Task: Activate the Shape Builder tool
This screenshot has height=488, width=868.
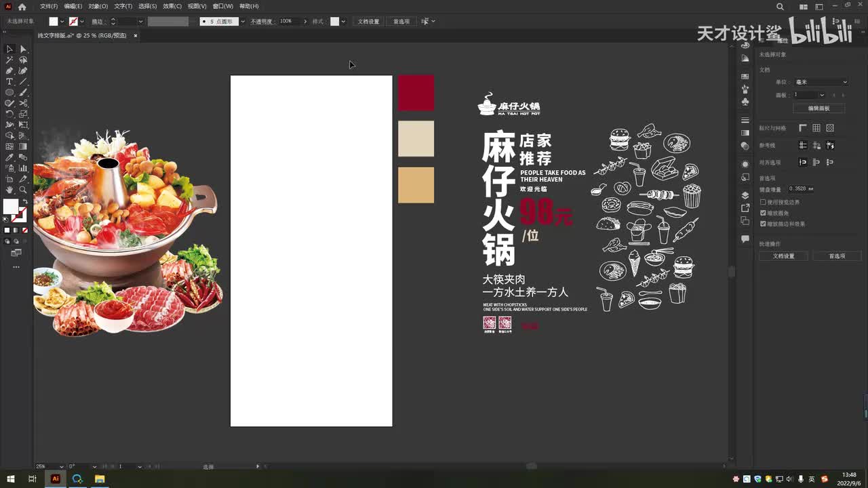Action: point(9,136)
